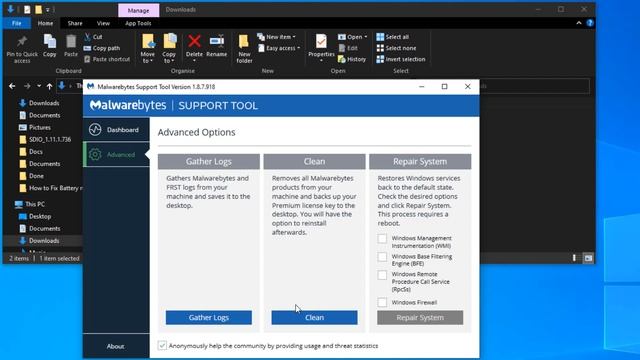Click the blue Help question mark icon
Image resolution: width=640 pixels, height=360 pixels.
click(590, 23)
